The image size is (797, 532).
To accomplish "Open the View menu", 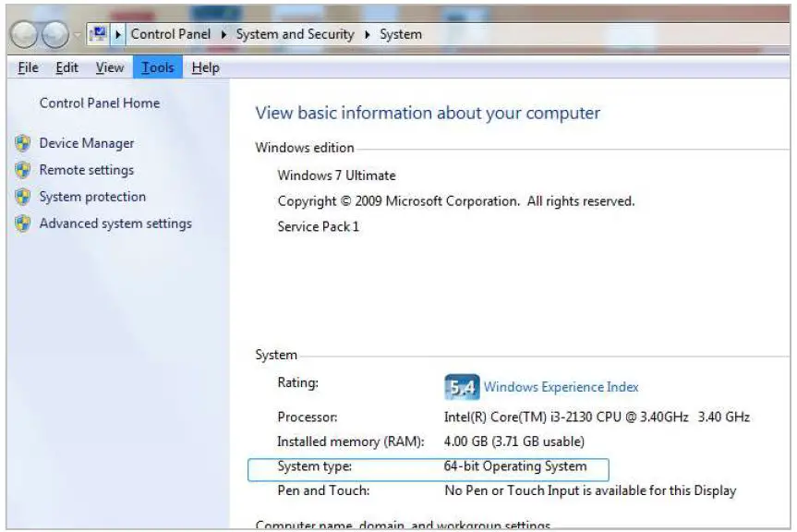I will click(x=109, y=66).
